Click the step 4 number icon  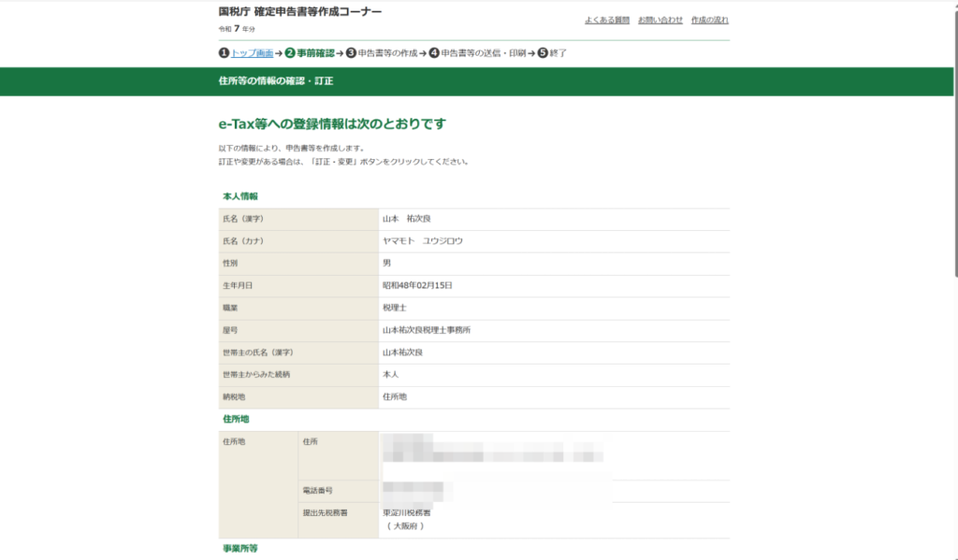pos(434,53)
